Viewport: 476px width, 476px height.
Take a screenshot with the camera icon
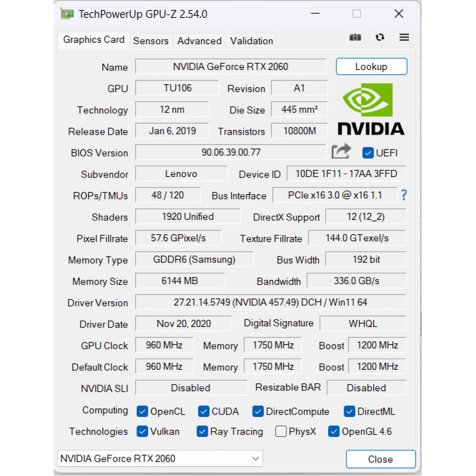pos(355,37)
